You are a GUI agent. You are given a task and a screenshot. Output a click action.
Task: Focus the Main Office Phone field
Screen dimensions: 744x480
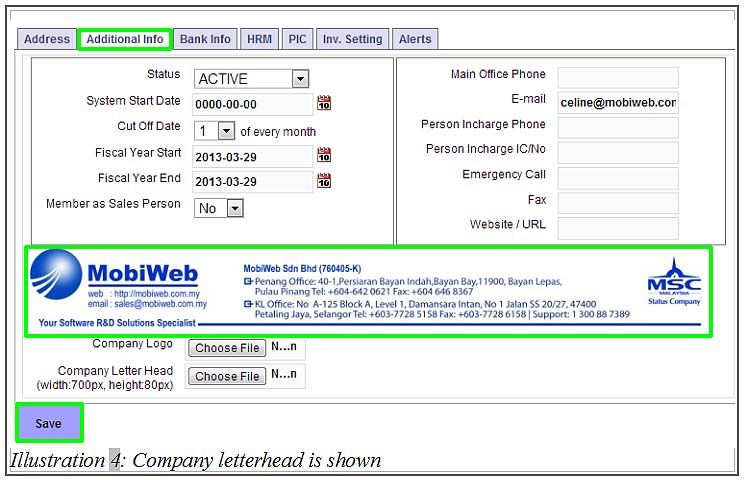pyautogui.click(x=617, y=77)
